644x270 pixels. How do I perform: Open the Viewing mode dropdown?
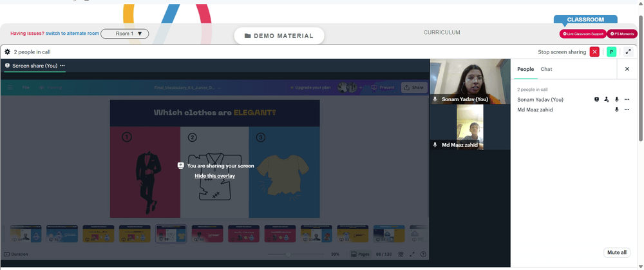(50, 88)
